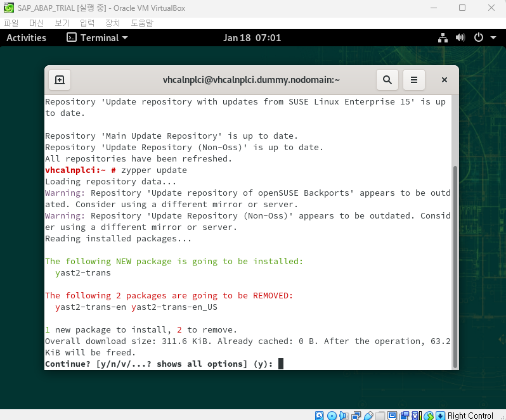Click the red 'vhcalnplci:~ #' prompt

point(81,170)
